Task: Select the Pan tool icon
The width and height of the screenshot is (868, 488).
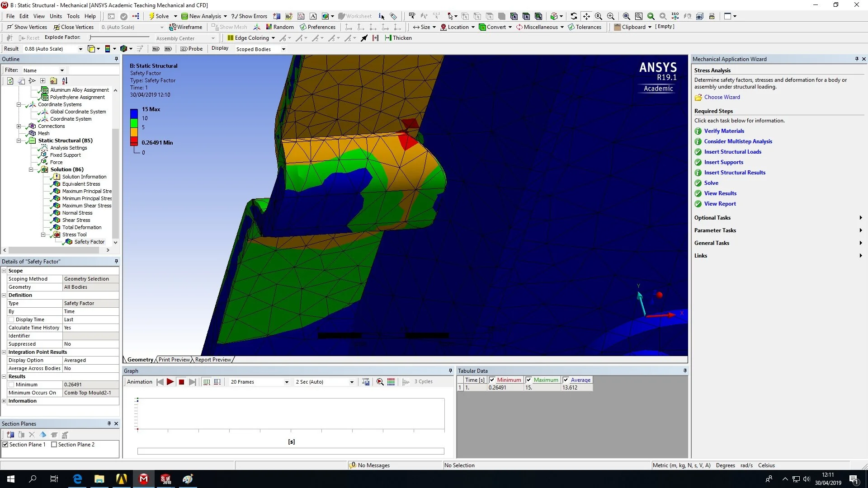Action: pos(586,16)
